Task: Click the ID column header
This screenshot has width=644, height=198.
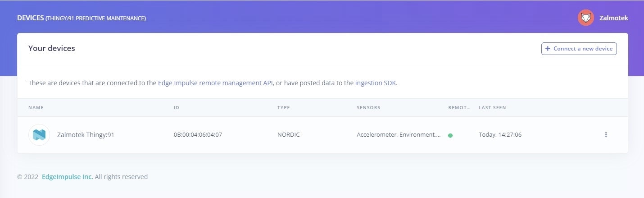Action: [176, 108]
